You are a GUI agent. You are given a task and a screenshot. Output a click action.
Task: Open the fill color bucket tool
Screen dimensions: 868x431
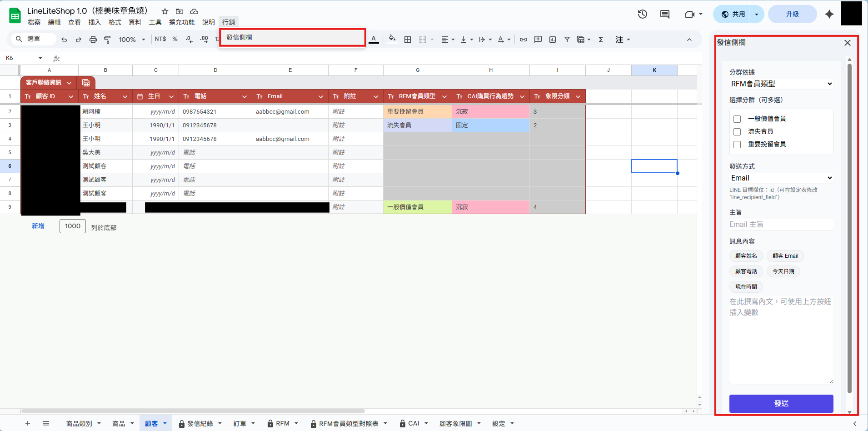[392, 39]
